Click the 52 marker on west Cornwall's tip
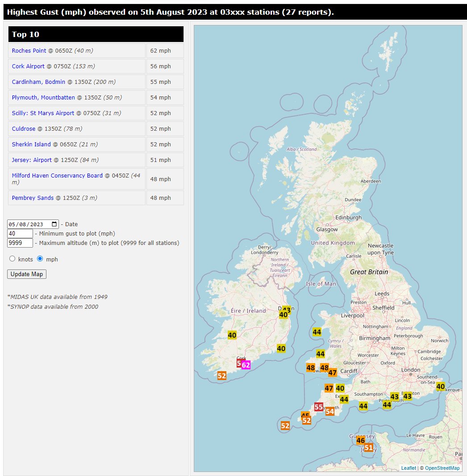The width and height of the screenshot is (467, 476). pos(307,420)
